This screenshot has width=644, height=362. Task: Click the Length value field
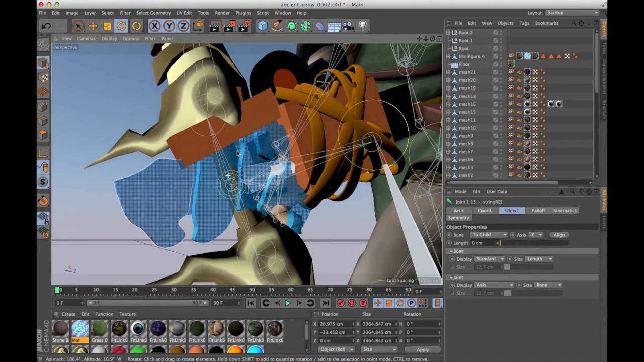[x=484, y=243]
